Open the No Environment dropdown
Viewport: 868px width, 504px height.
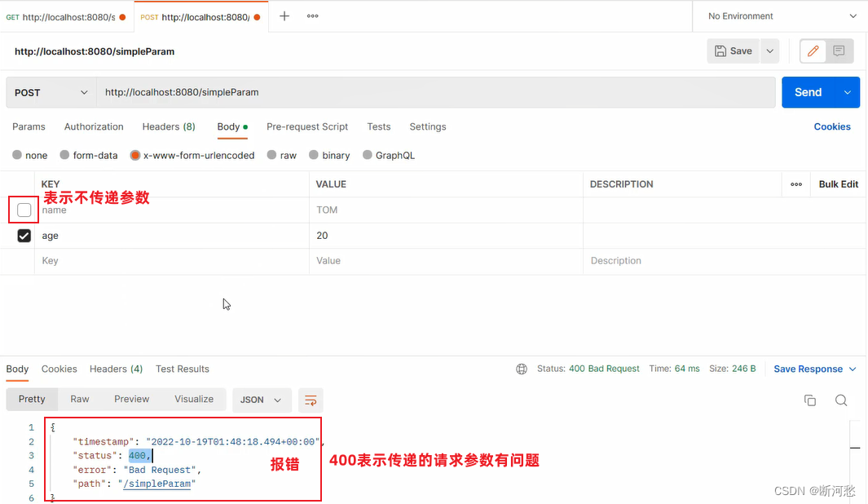[778, 15]
